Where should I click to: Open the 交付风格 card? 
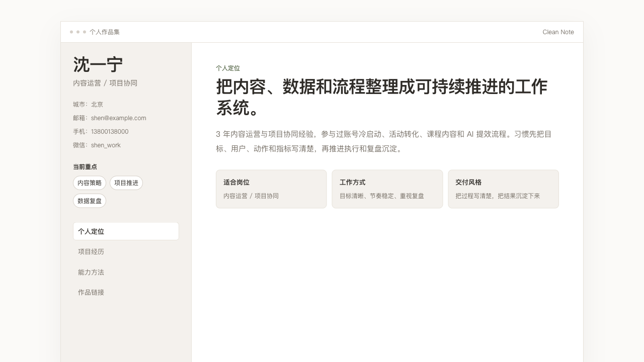[x=504, y=189]
